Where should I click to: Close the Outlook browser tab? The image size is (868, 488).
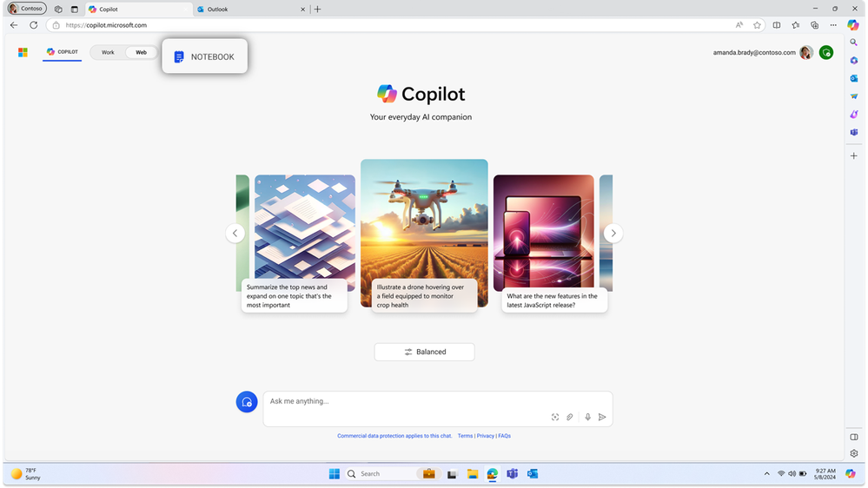[x=303, y=10]
